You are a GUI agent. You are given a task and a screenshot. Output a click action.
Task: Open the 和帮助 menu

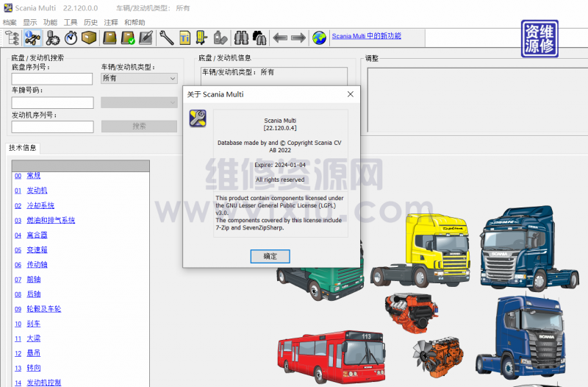click(135, 23)
